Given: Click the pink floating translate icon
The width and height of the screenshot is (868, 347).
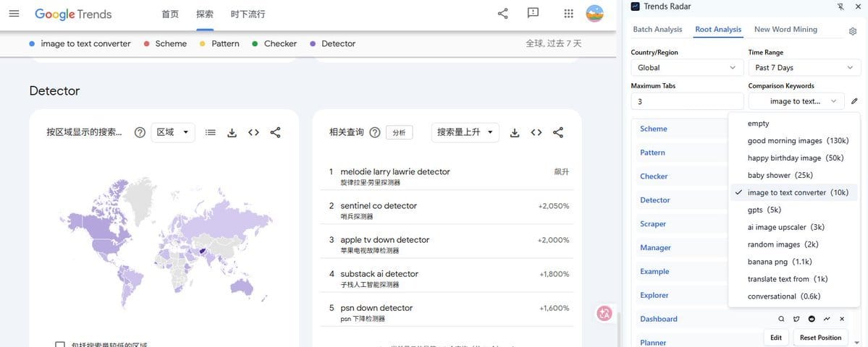Looking at the screenshot, I should pos(604,313).
